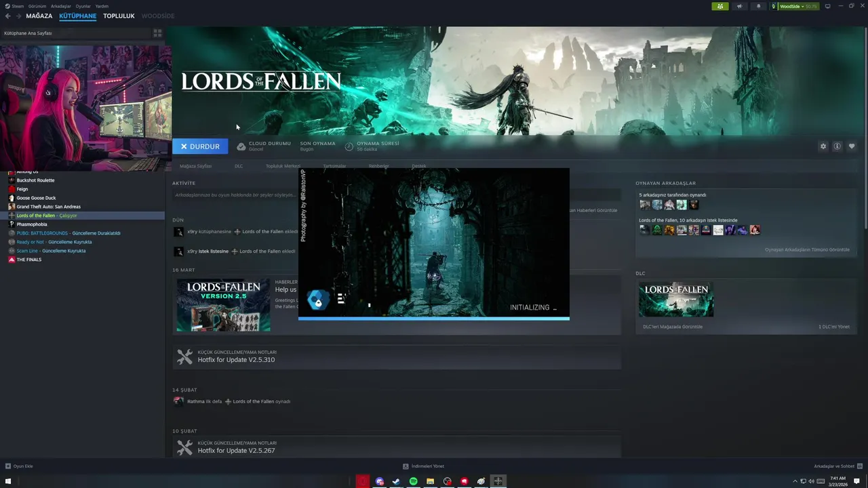Switch to the KÜTÜPHANE library tab
868x488 pixels.
pos(77,16)
